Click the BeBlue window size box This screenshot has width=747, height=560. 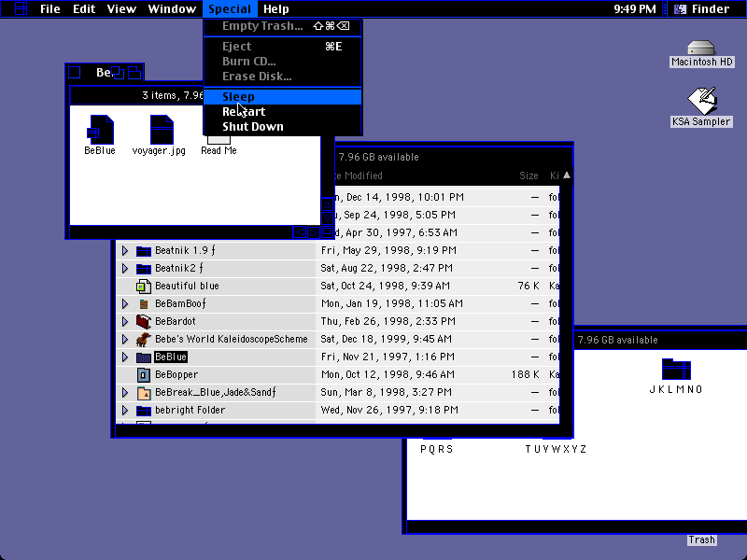[327, 231]
